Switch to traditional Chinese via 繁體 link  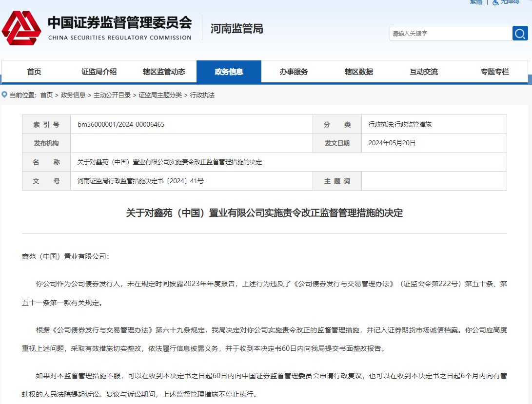click(476, 2)
